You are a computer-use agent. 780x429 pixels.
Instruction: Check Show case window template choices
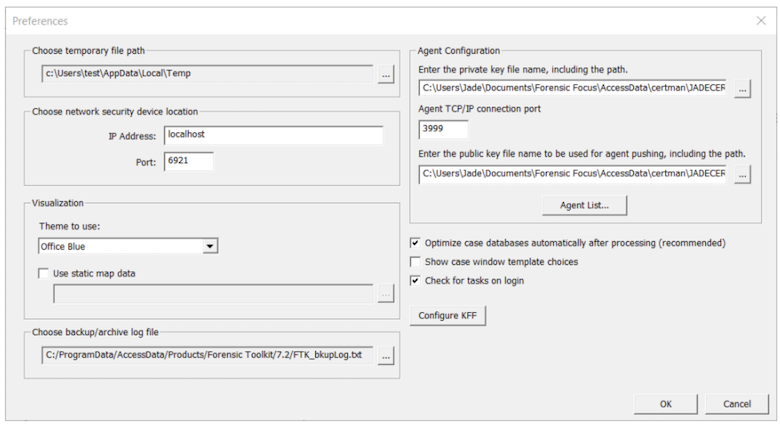tap(415, 262)
